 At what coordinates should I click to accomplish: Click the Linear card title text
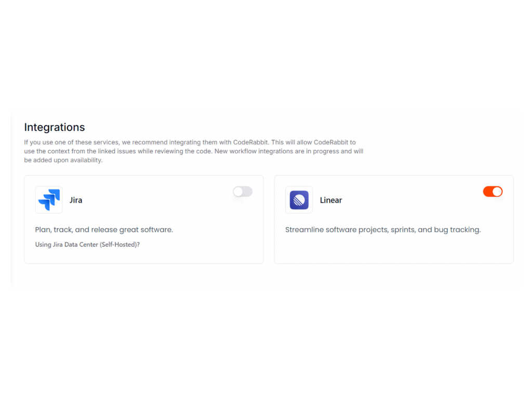[331, 200]
